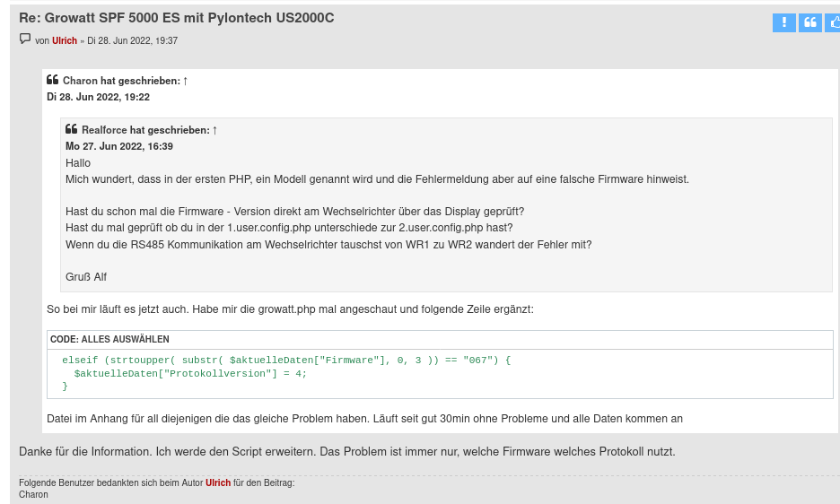Click the post speech-bubble icon beside 'von Ulrich'
Screen dimensions: 840x504
click(25, 39)
